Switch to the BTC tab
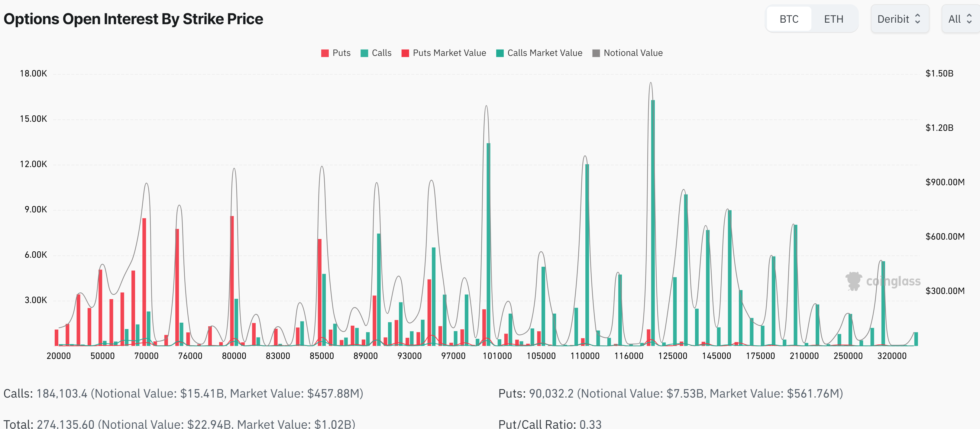The width and height of the screenshot is (980, 429). (x=789, y=19)
